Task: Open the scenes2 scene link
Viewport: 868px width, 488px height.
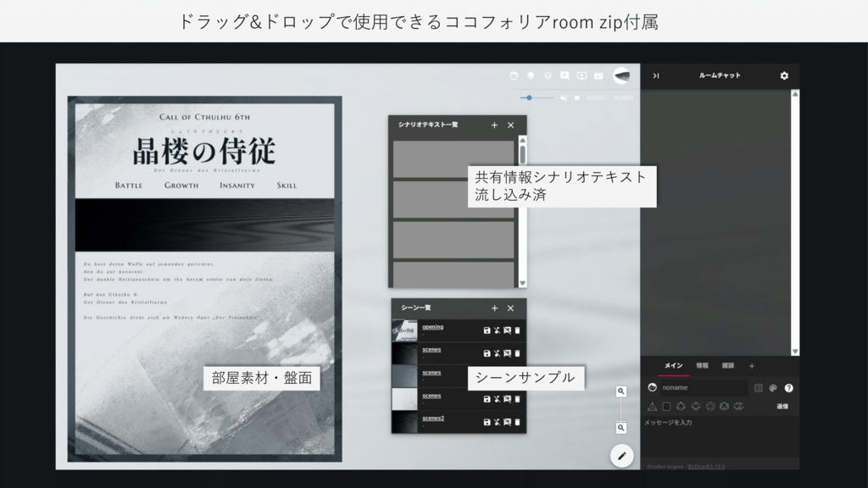Action: coord(433,419)
